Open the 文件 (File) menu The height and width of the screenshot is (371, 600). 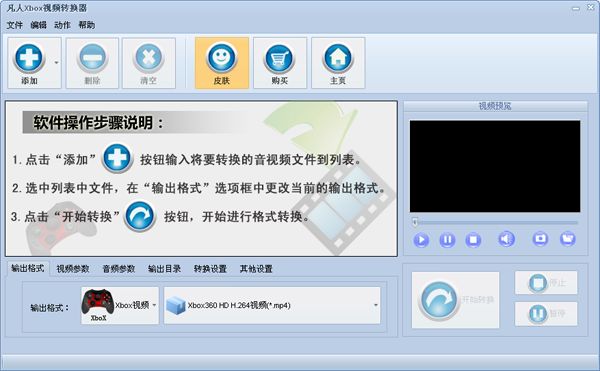[15, 25]
